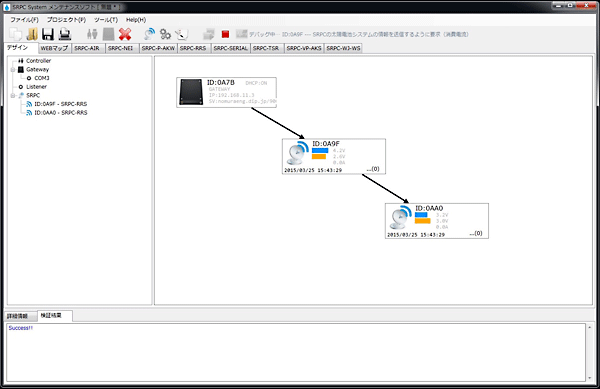This screenshot has height=389, width=600.
Task: Click the floppy disk save icon
Action: (x=48, y=34)
